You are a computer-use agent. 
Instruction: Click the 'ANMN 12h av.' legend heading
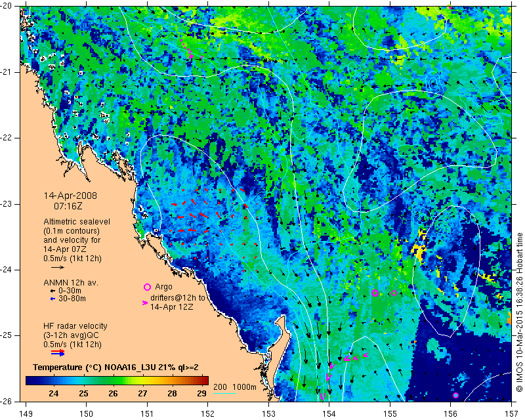(71, 283)
